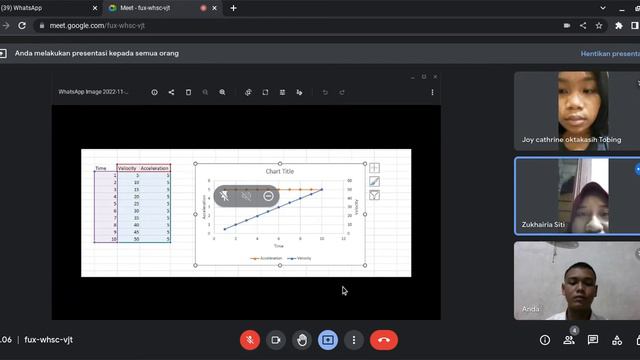Click the camera permission icon in address bar
The width and height of the screenshot is (640, 360).
(567, 25)
